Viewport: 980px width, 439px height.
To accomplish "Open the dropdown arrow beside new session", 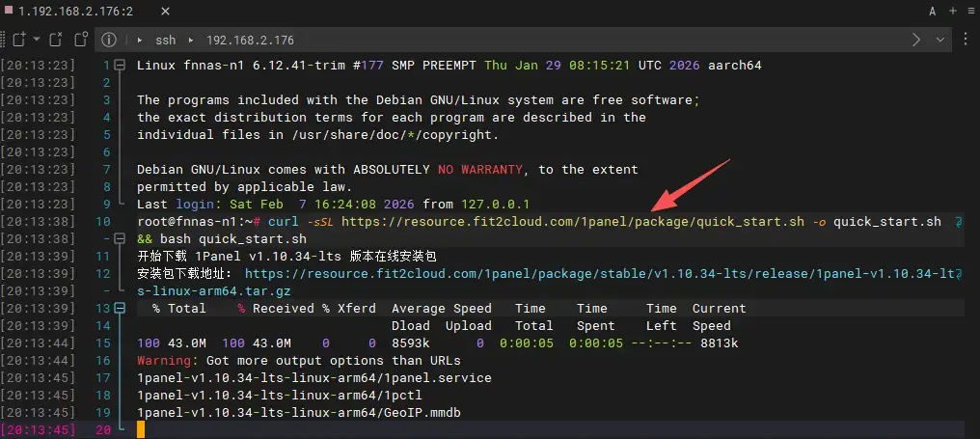I will [37, 40].
